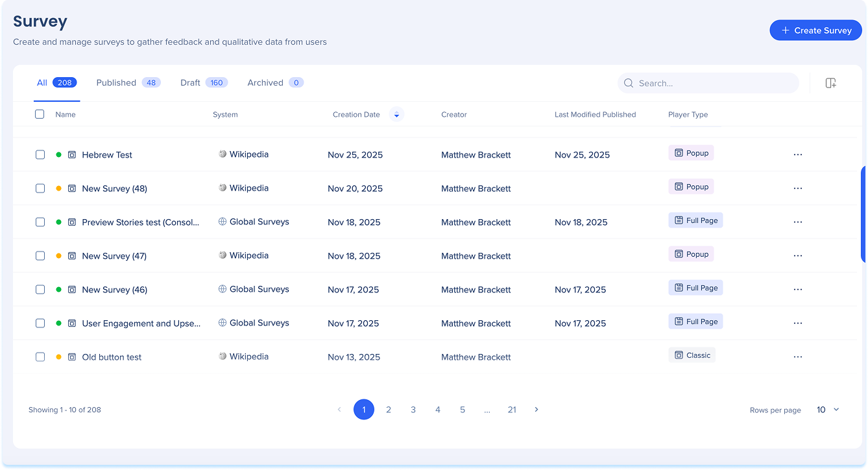Click the blue vertical scrollbar handle
868x470 pixels.
coord(864,214)
